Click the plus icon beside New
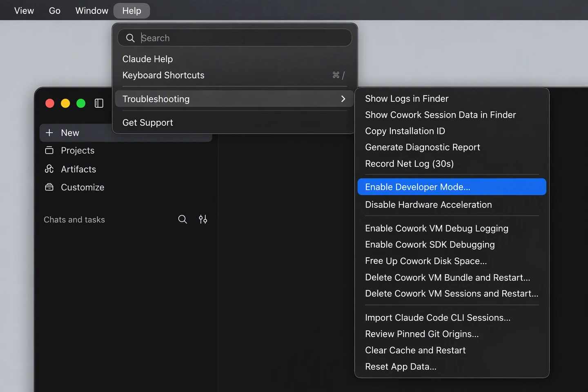The width and height of the screenshot is (588, 392). tap(49, 133)
